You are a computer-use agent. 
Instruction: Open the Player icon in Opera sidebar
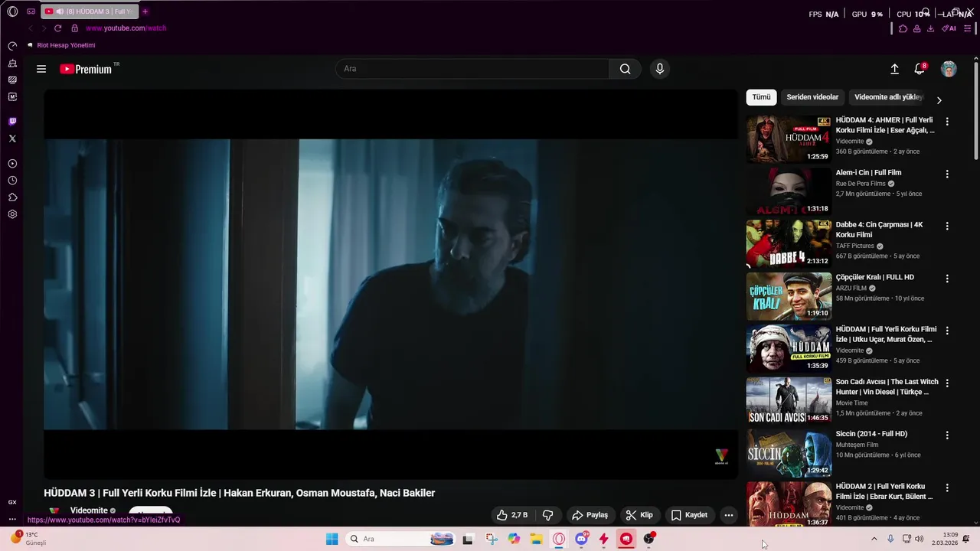[12, 164]
